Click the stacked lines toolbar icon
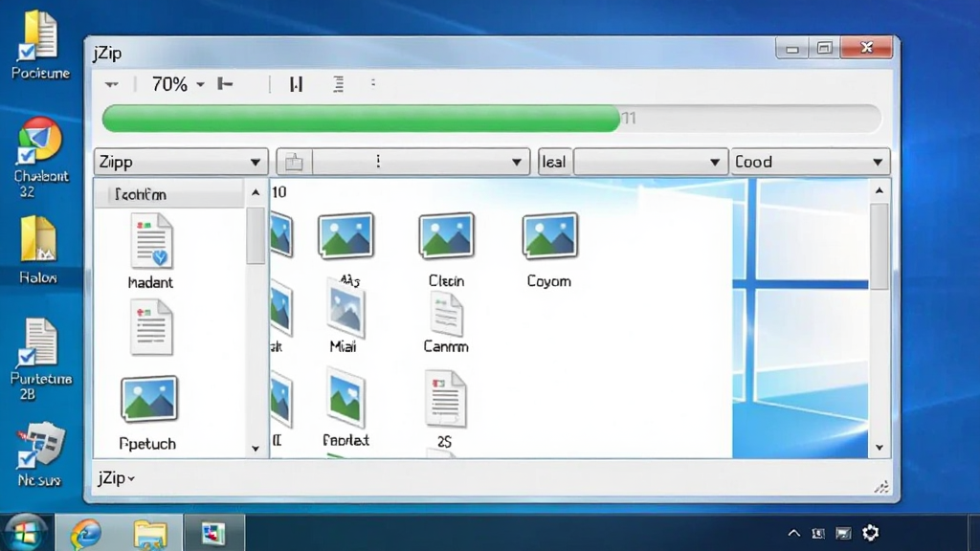The width and height of the screenshot is (980, 551). (x=338, y=84)
